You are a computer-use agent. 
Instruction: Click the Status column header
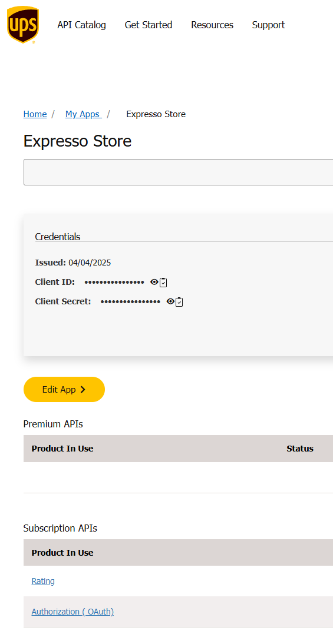click(x=300, y=449)
